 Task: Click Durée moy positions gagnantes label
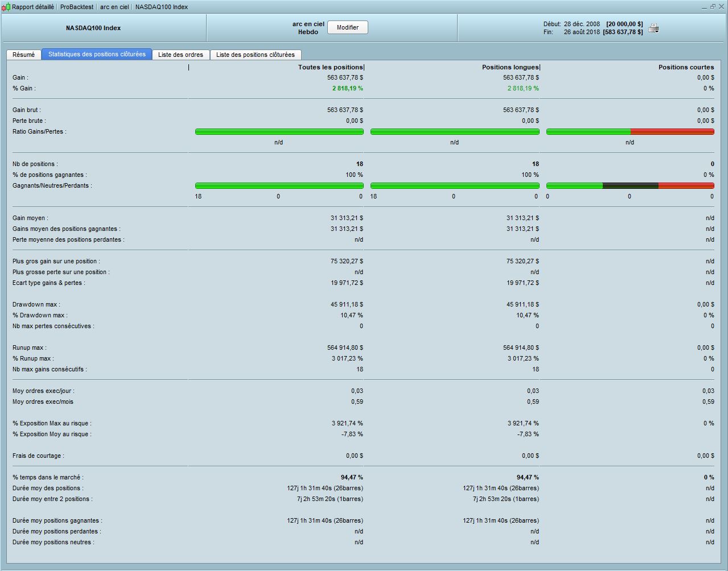57,520
